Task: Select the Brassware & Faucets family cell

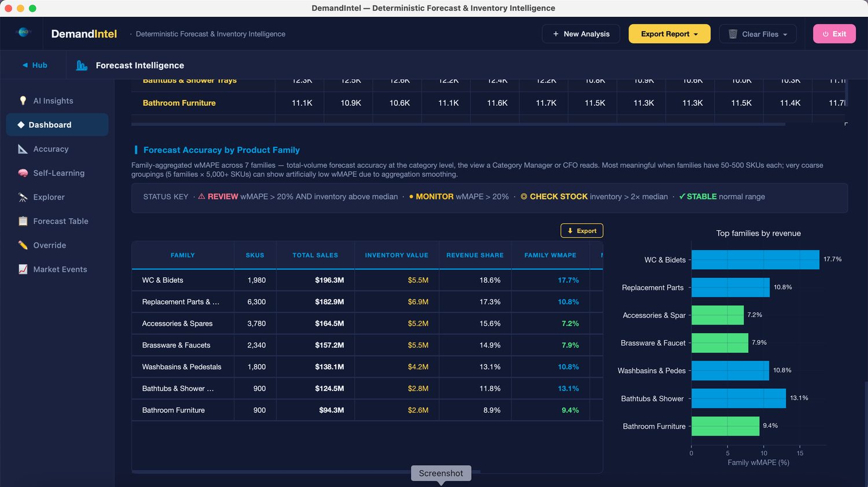Action: [x=183, y=345]
